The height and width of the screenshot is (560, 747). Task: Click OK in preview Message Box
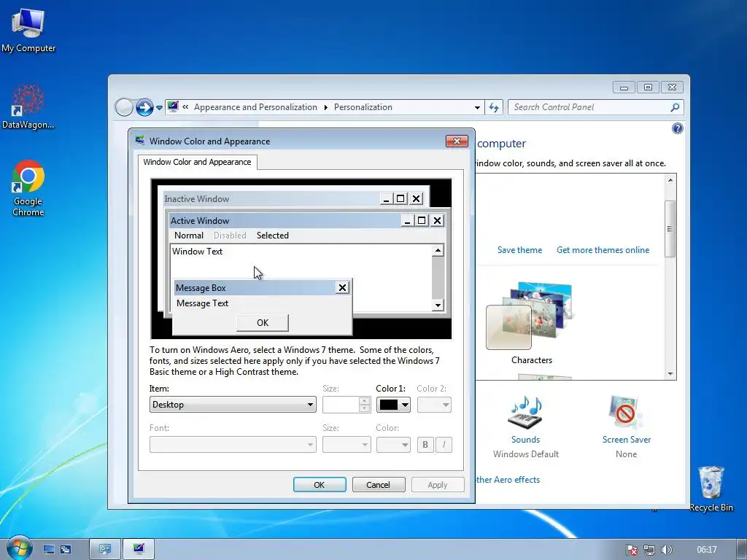click(x=263, y=322)
